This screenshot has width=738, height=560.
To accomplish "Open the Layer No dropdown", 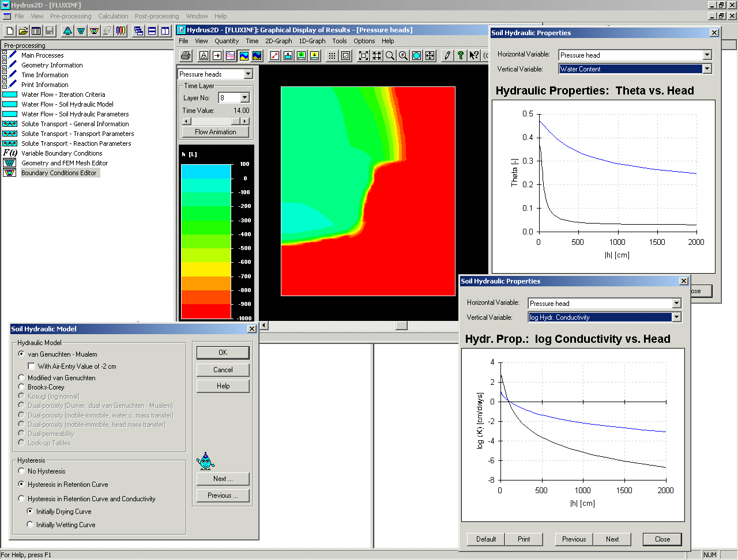I will 244,98.
